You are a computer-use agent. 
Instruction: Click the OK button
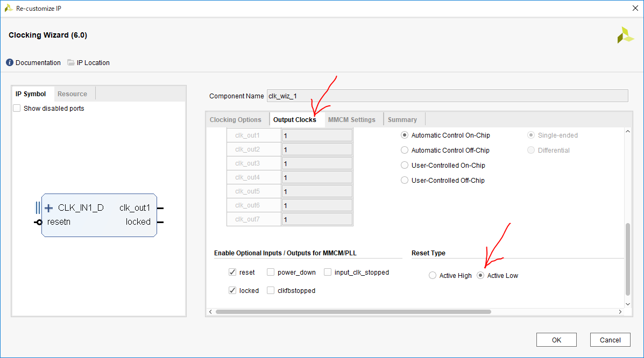tap(556, 340)
